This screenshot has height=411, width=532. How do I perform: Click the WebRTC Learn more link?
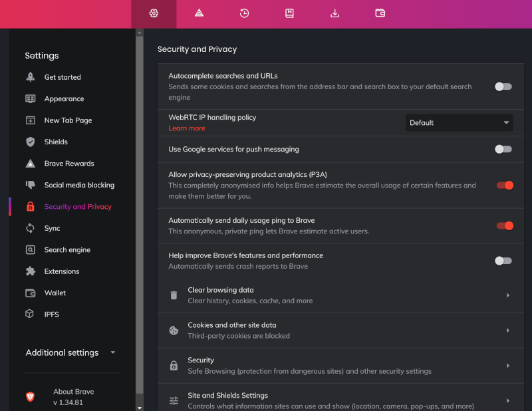point(187,128)
